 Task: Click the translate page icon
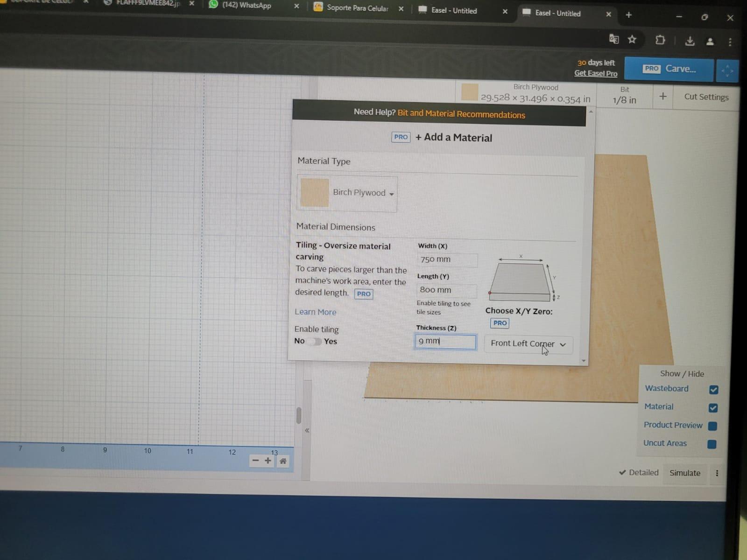point(614,39)
